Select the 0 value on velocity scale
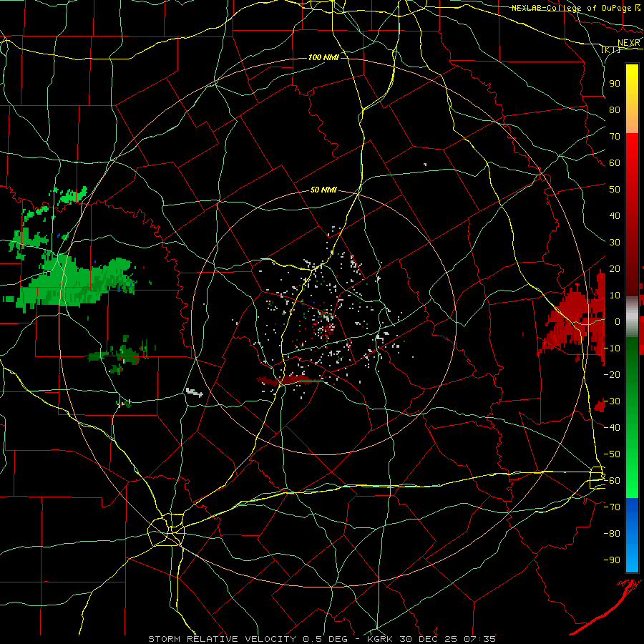The image size is (644, 644). [618, 321]
